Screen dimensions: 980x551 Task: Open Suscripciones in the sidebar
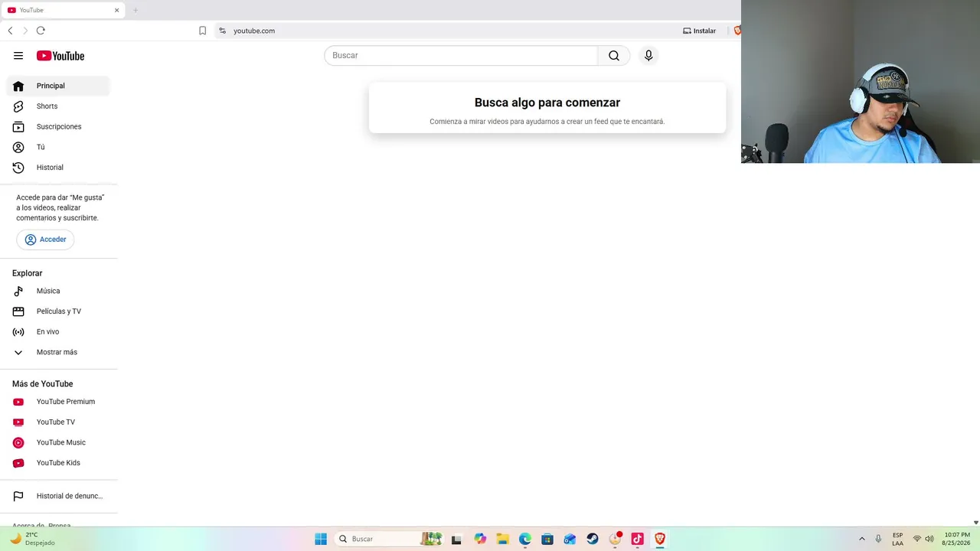(59, 126)
